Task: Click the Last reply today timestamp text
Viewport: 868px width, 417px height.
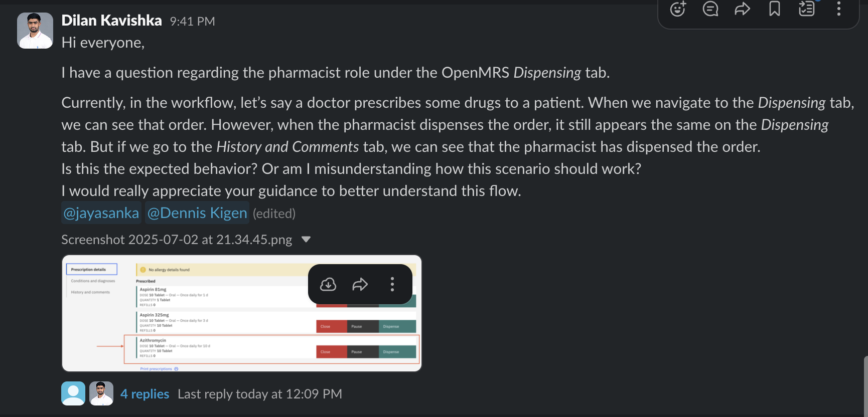Action: [x=260, y=394]
